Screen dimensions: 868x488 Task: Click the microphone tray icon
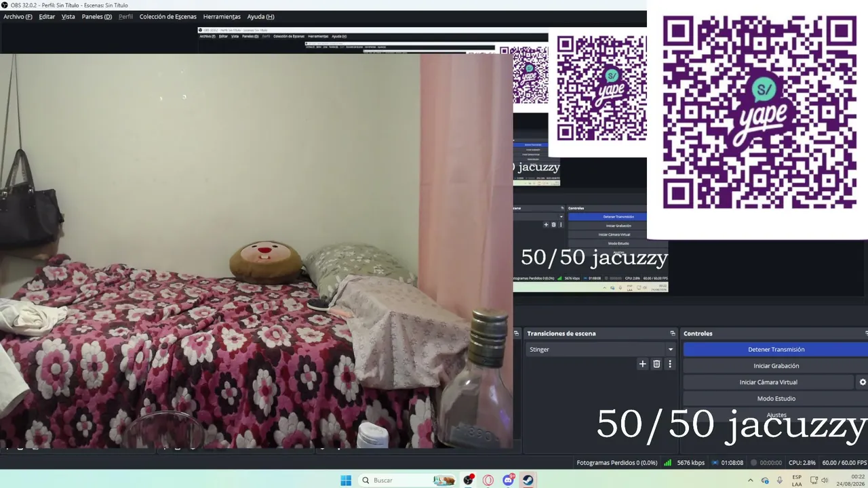point(780,480)
